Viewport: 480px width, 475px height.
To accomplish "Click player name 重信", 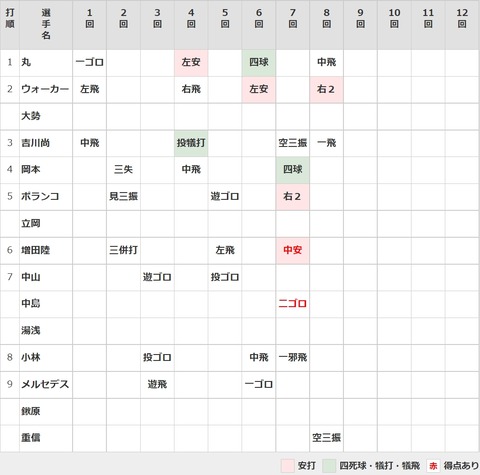I will 31,437.
